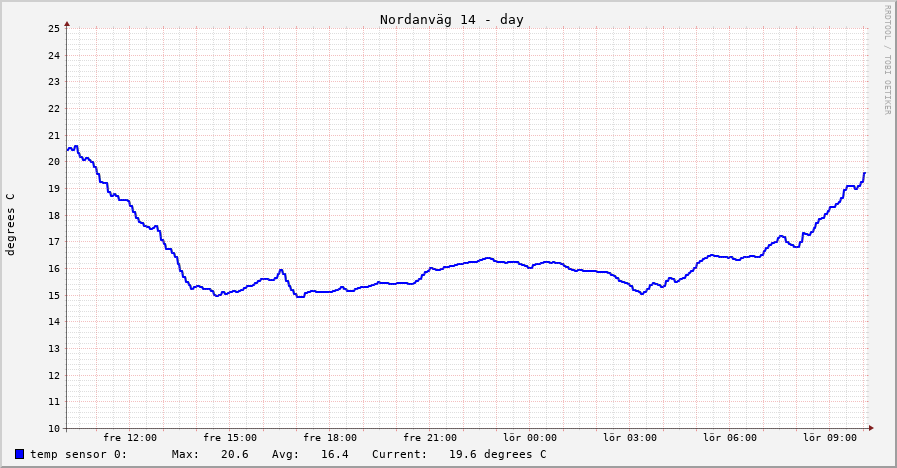Click the right end of the blue temperature line
This screenshot has width=897, height=468.
coord(864,173)
